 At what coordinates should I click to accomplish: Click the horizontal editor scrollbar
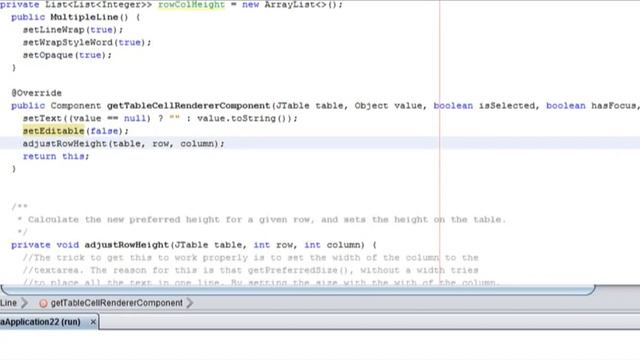point(298,290)
